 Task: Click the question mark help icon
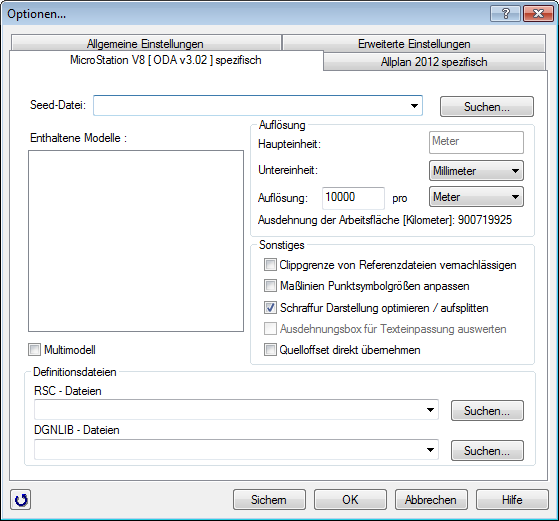505,14
